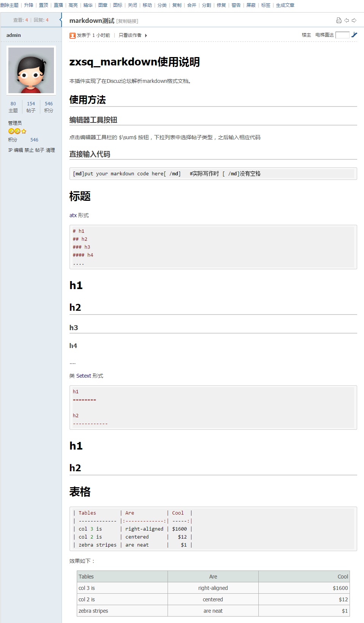Select 删除主题 in moderation menu
The height and width of the screenshot is (623, 364).
point(9,5)
